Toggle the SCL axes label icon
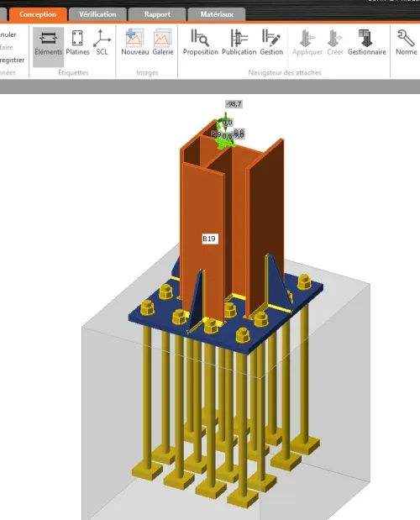Image resolution: width=420 pixels, height=520 pixels. 102,43
